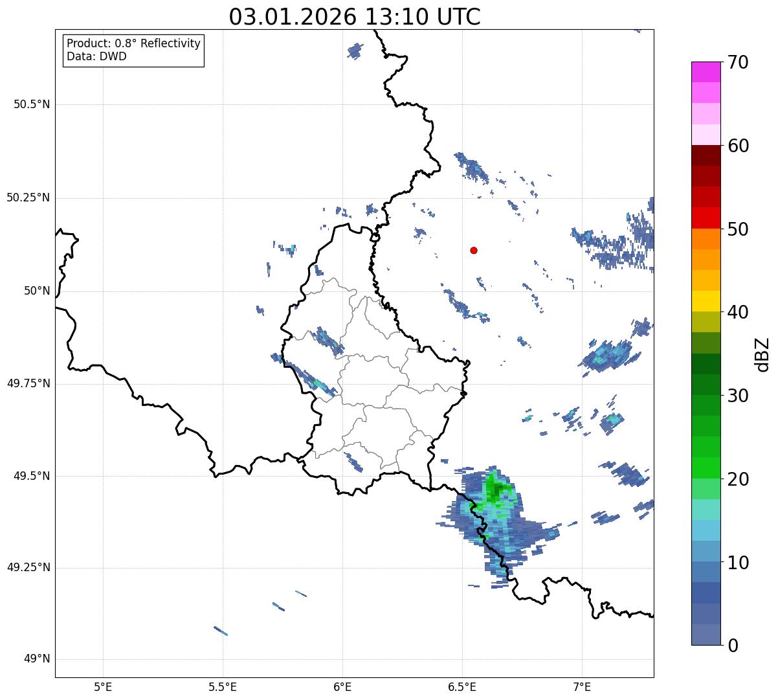778x700 pixels.
Task: Click the 5°E longitude label
Action: (x=103, y=686)
